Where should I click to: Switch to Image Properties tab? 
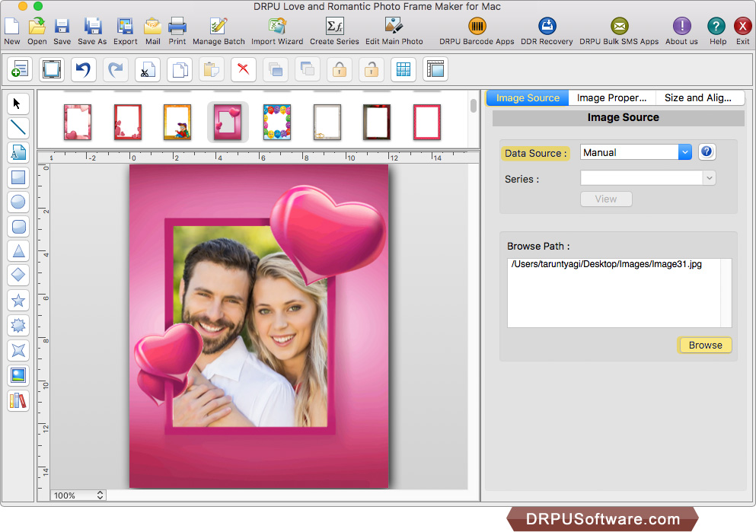point(611,98)
